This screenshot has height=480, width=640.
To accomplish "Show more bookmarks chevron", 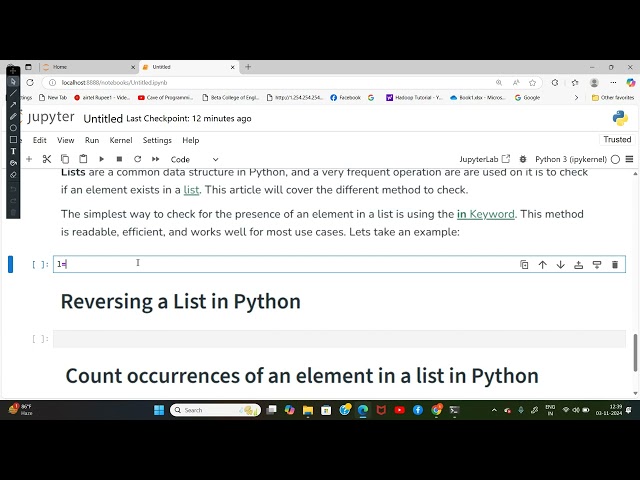I will point(576,98).
